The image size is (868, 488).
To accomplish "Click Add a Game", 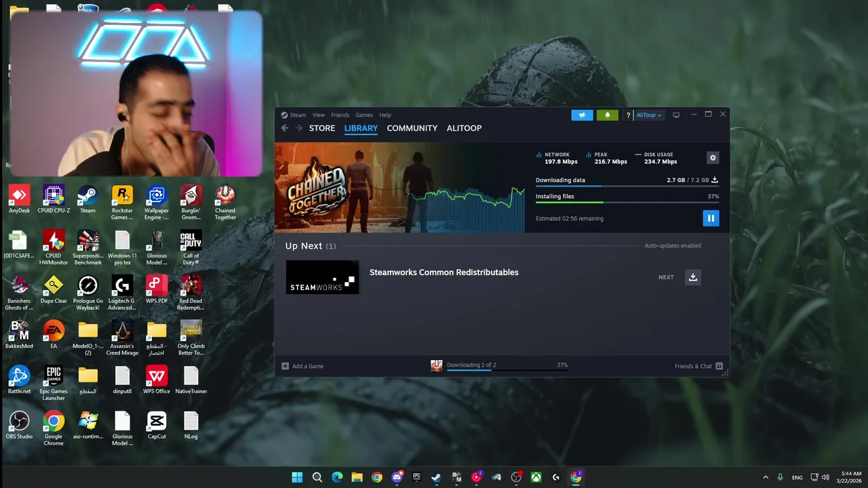I will 302,366.
